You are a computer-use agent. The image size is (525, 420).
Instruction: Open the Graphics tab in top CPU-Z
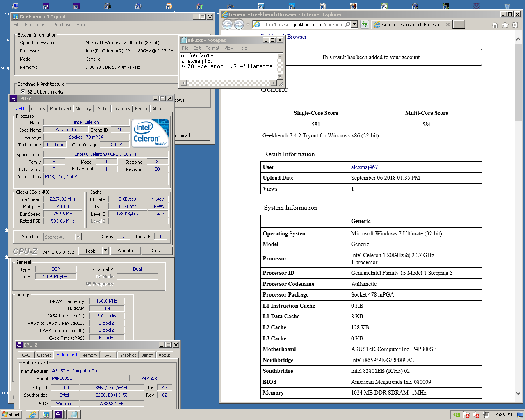(x=122, y=109)
